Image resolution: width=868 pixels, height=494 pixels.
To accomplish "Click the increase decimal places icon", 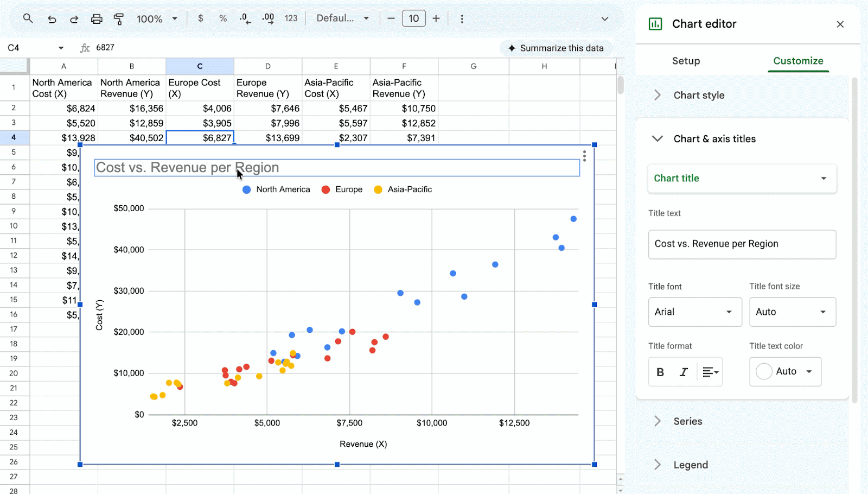I will [x=268, y=18].
